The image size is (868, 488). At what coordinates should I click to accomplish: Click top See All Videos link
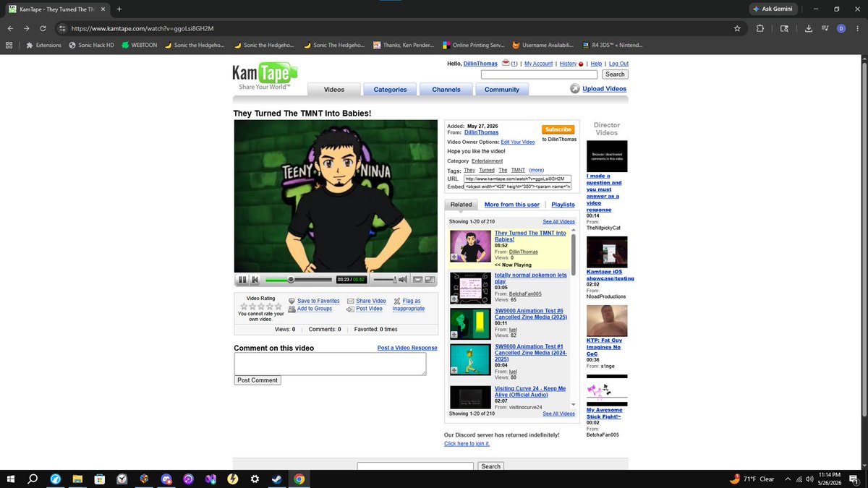click(x=558, y=221)
